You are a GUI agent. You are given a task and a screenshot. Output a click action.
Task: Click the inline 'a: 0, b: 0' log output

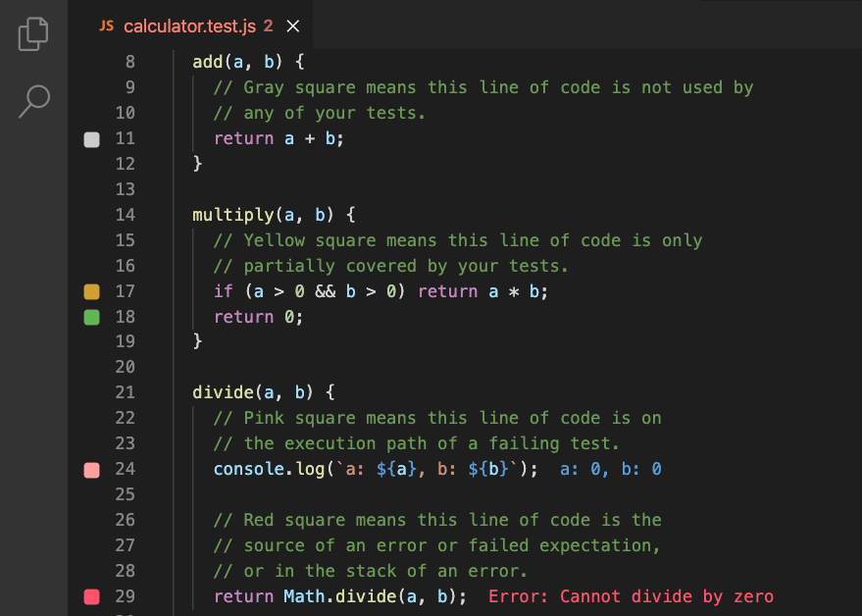pos(610,469)
